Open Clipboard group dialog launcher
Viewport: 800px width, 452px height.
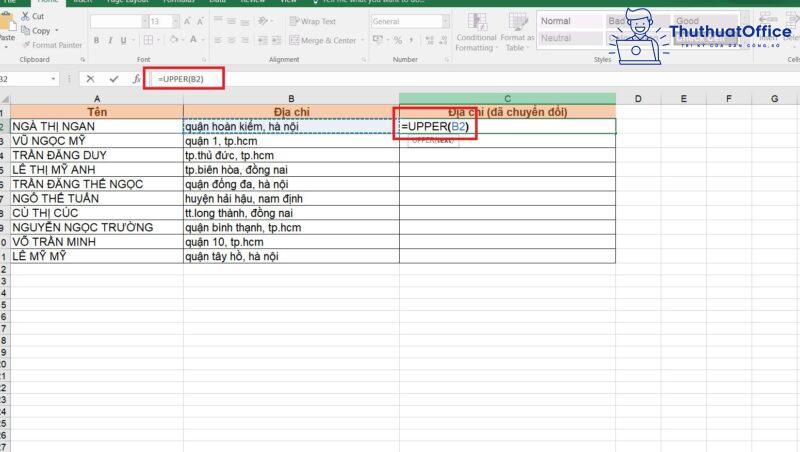pyautogui.click(x=83, y=60)
